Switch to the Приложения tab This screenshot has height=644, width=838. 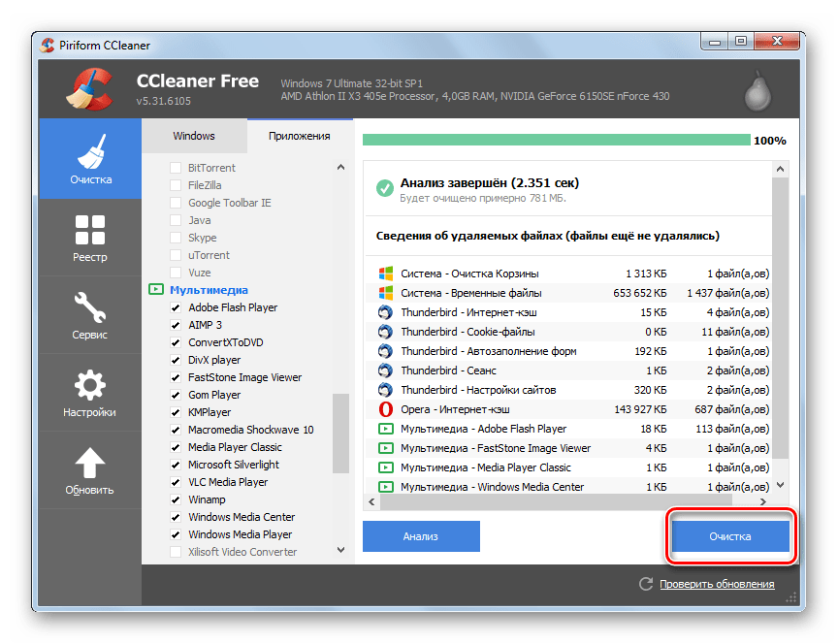click(x=300, y=136)
